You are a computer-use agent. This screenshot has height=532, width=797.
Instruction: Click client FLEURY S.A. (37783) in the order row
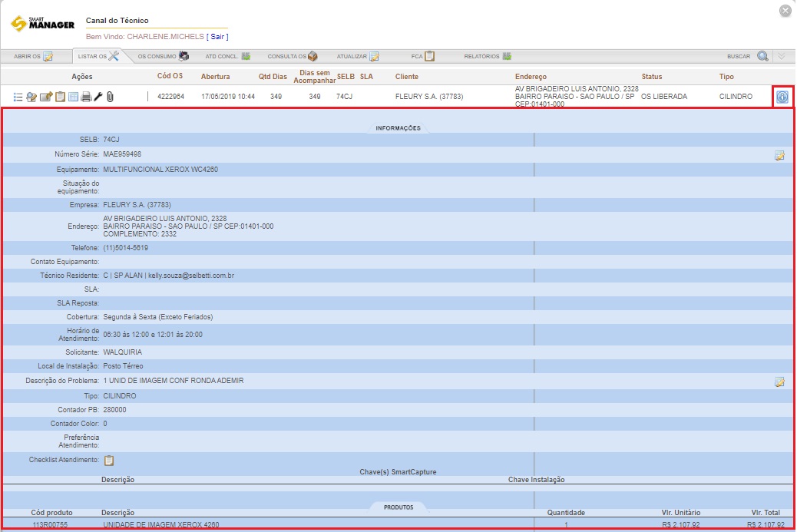pyautogui.click(x=429, y=97)
